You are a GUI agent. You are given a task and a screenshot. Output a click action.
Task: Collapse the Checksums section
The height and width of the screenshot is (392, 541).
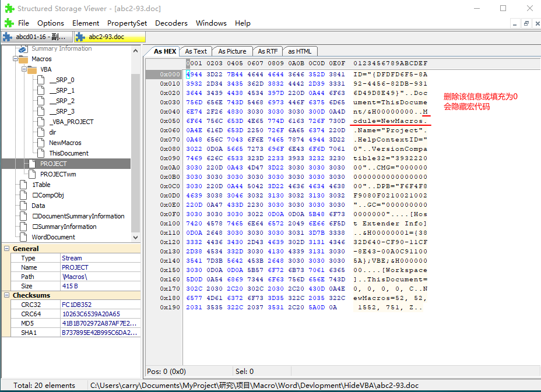pyautogui.click(x=6, y=295)
